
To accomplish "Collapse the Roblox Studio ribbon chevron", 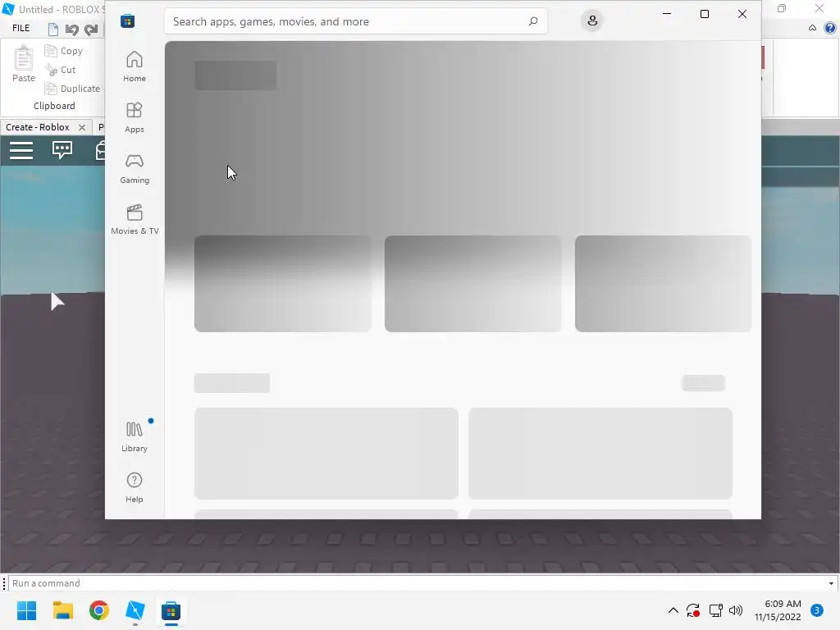I will pyautogui.click(x=813, y=28).
